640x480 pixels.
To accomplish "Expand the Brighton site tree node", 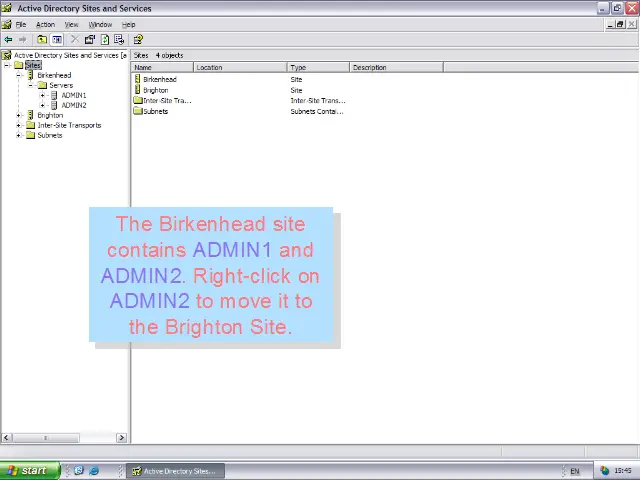I will point(19,115).
